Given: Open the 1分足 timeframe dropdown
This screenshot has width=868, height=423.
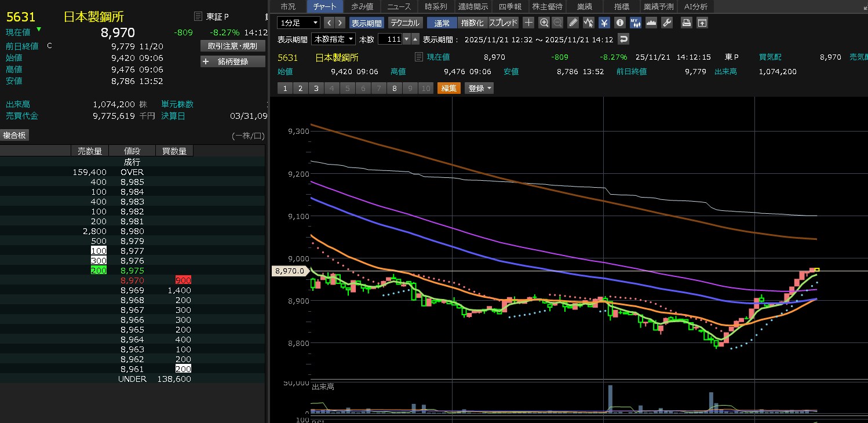Looking at the screenshot, I should click(x=298, y=23).
